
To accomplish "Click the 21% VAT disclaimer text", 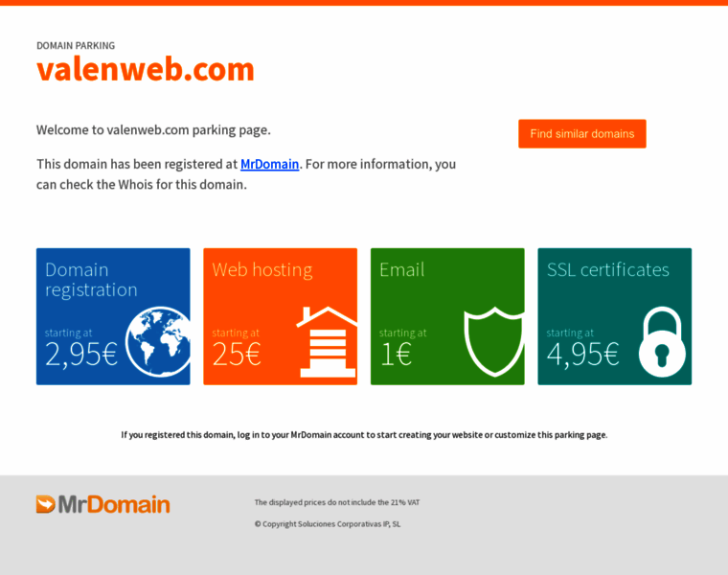I will pos(337,502).
